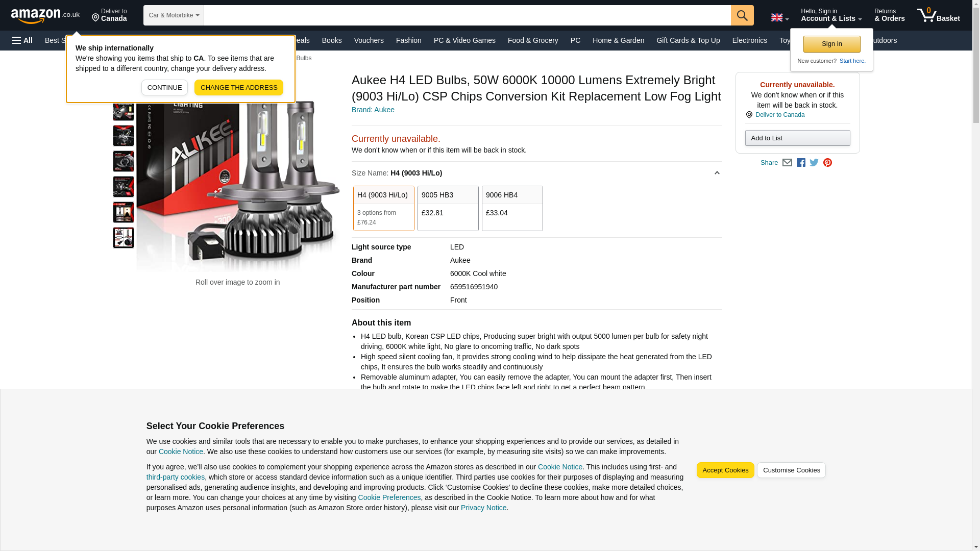Click the search magnifier button
This screenshot has width=980, height=551.
[x=742, y=15]
